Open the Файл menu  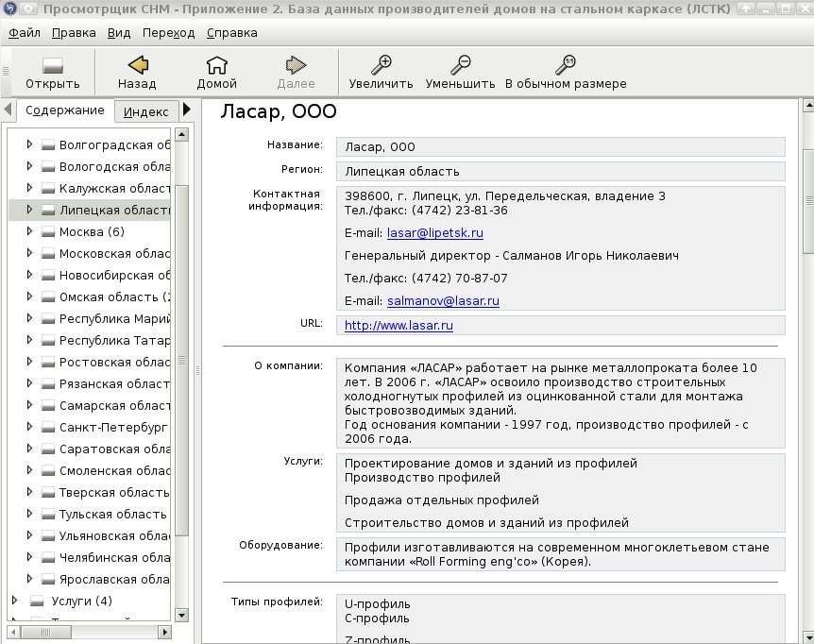point(25,33)
